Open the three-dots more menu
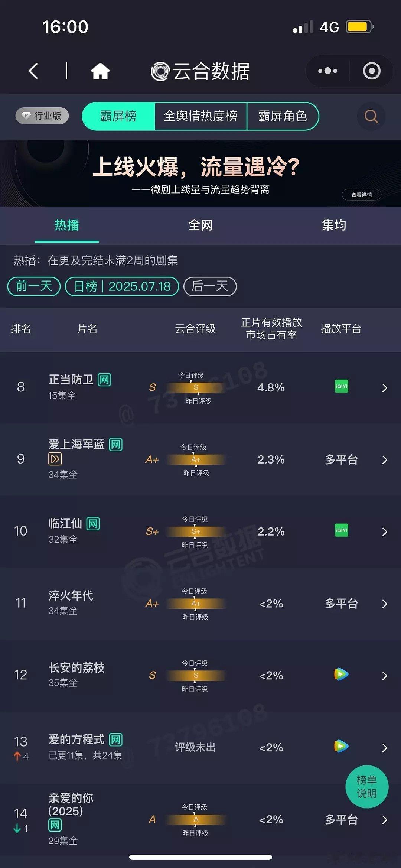 point(328,71)
